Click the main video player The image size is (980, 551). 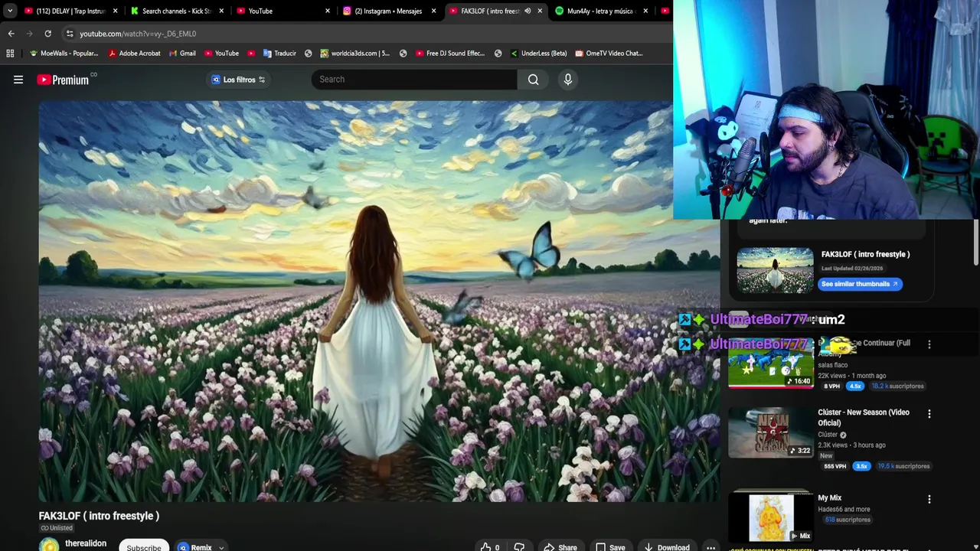pos(379,302)
